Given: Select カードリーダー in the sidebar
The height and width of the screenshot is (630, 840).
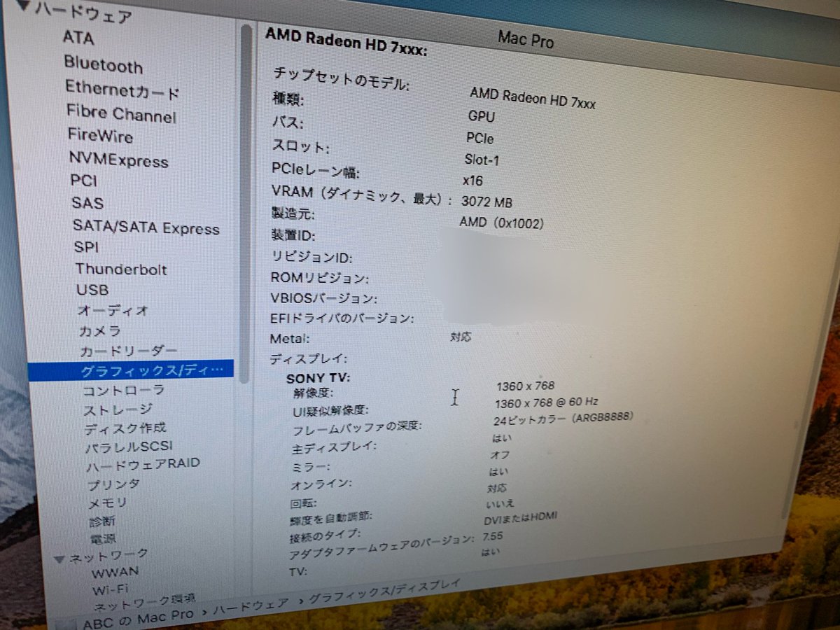Looking at the screenshot, I should 128,351.
